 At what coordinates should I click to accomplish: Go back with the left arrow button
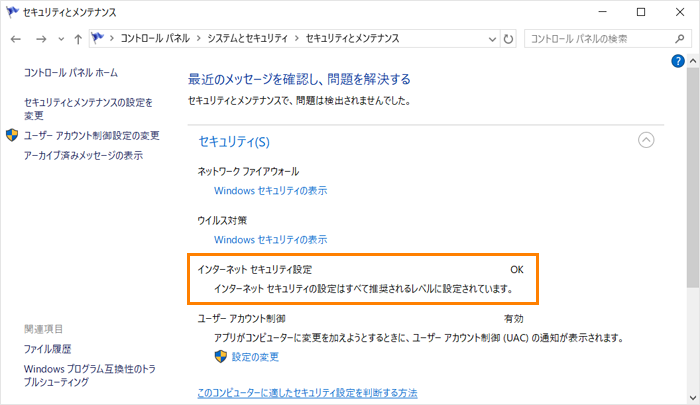pyautogui.click(x=16, y=39)
